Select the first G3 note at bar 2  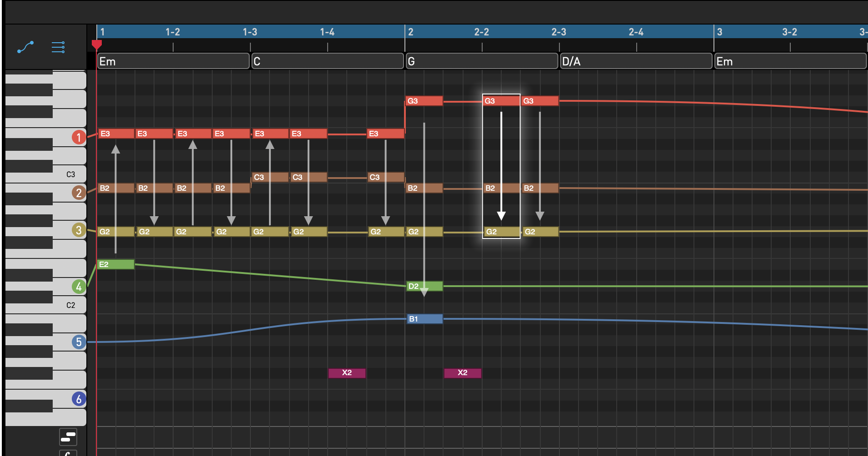(x=424, y=101)
